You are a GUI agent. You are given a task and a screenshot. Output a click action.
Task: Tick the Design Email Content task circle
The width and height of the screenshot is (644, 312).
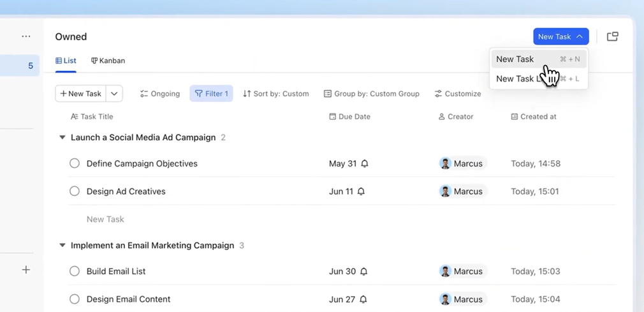[75, 299]
